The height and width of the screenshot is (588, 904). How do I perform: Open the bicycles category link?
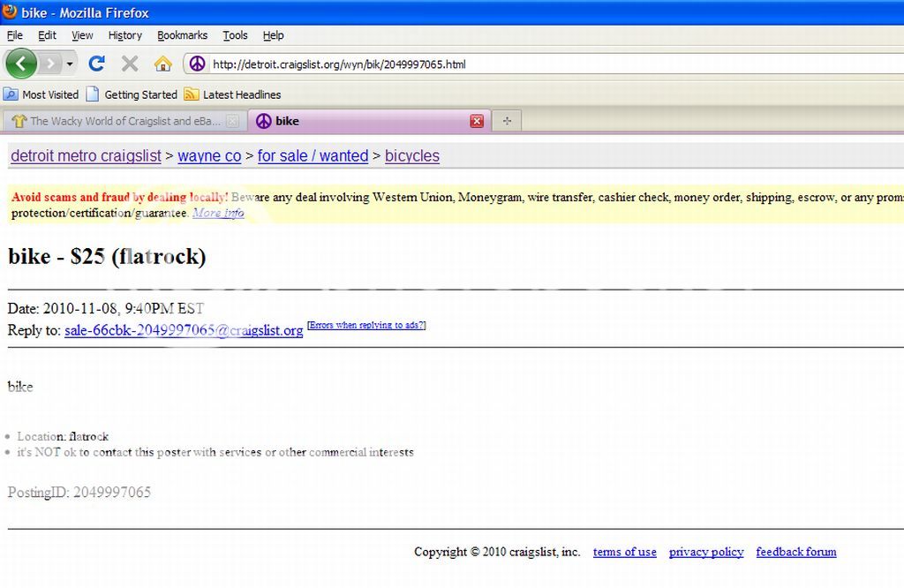pyautogui.click(x=411, y=156)
